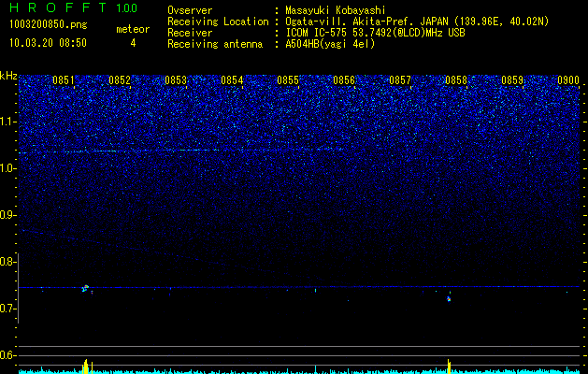This screenshot has width=588, height=374.
Task: Click the yellow power spike near 0858
Action: [449, 367]
